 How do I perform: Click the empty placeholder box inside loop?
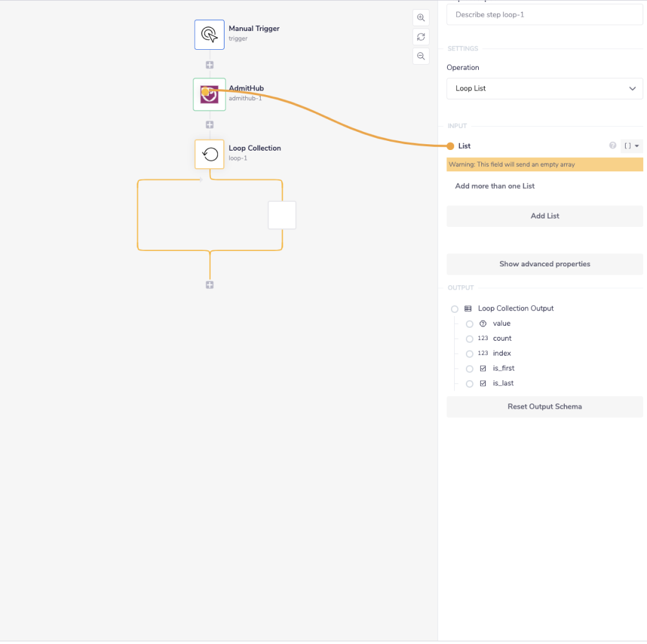[x=282, y=215]
